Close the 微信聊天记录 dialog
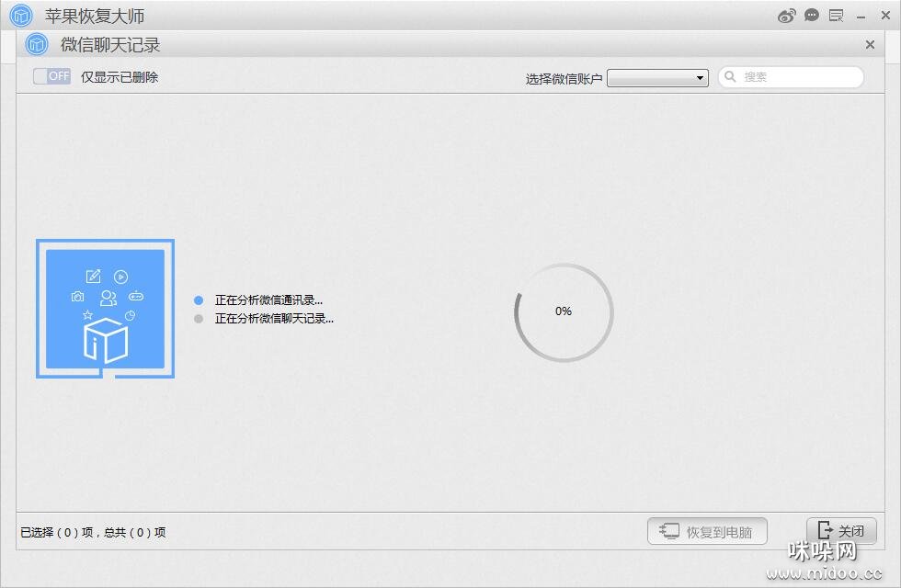The height and width of the screenshot is (588, 901). pos(870,45)
